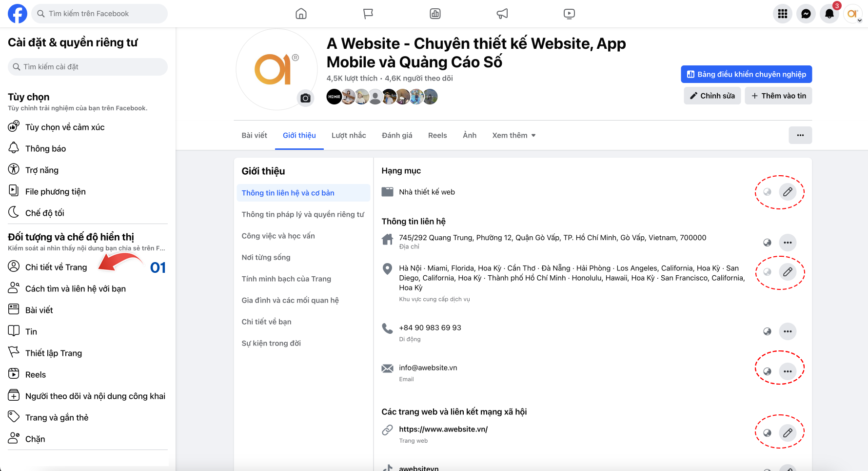Viewport: 868px width, 471px height.
Task: Open Tùy chọn về cảm xúc setting
Action: click(x=88, y=127)
